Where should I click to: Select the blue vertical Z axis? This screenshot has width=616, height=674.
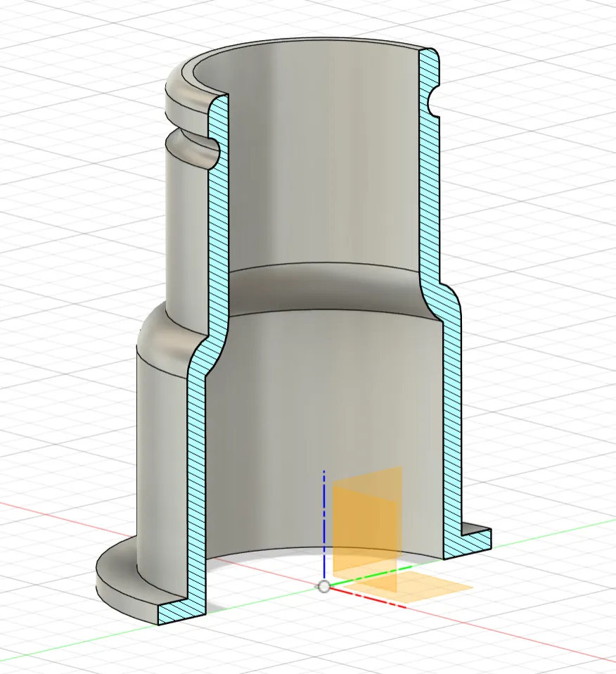coord(324,524)
